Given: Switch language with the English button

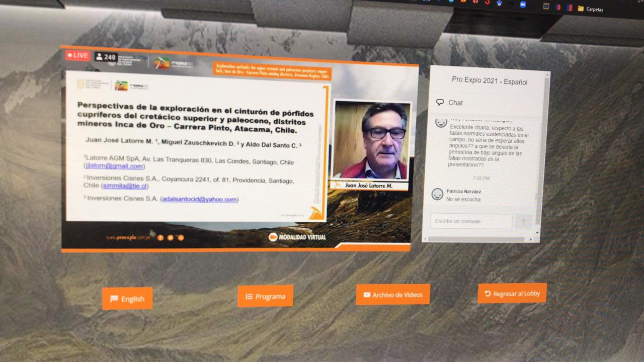Looking at the screenshot, I should (x=127, y=299).
